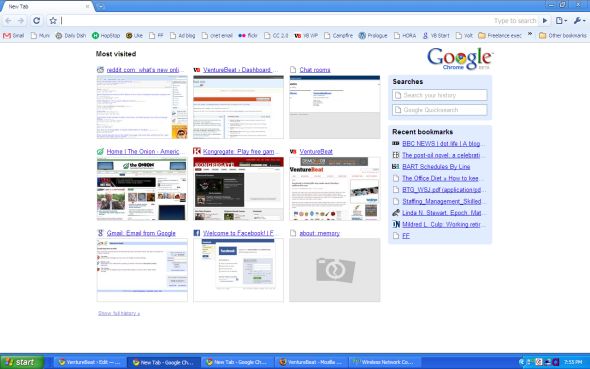
Task: Select the New Tab browser tab
Action: [47, 6]
